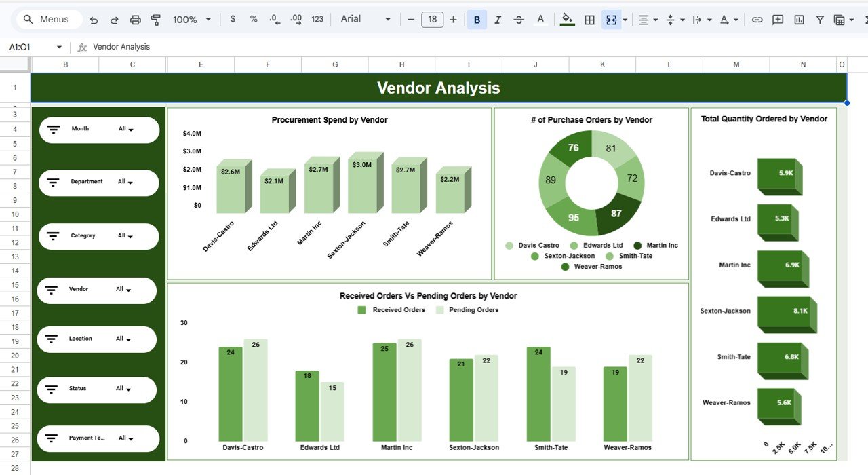Select the paint format tool
The image size is (868, 475).
[x=155, y=19]
